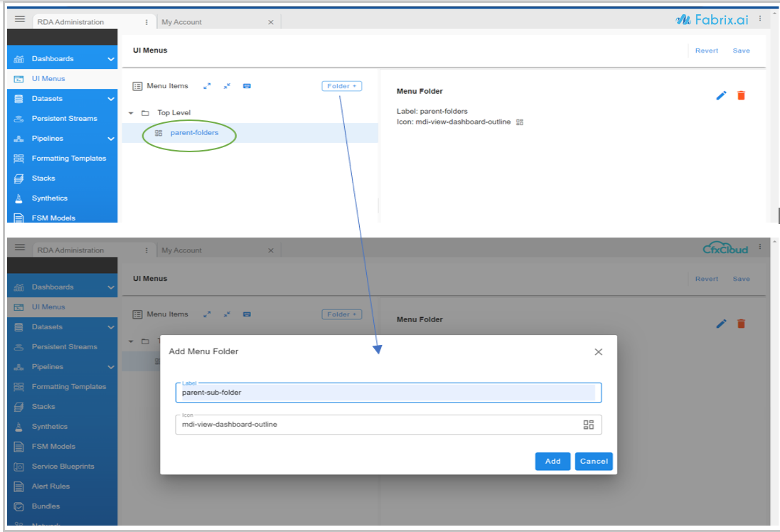This screenshot has height=532, width=780.
Task: Click the Service Blueprints sidebar icon
Action: [19, 467]
